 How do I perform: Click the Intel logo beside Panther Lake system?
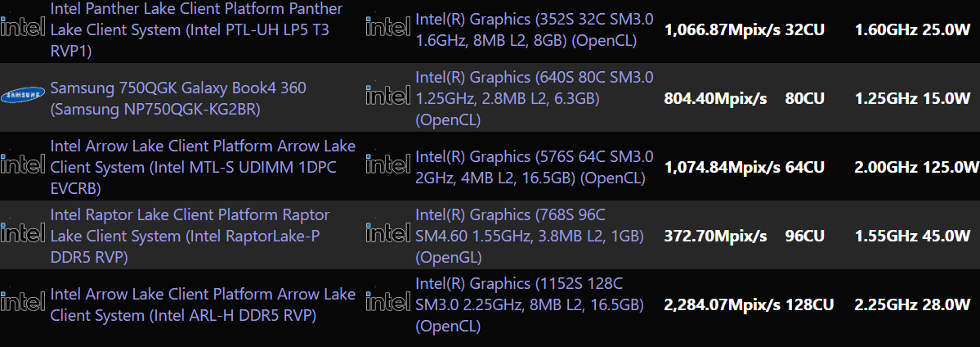coord(23,29)
